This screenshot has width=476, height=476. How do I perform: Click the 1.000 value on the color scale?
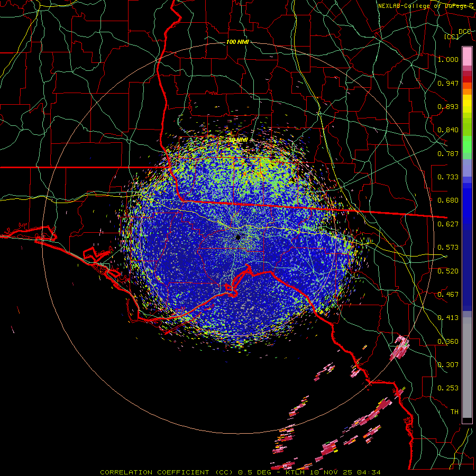point(448,59)
